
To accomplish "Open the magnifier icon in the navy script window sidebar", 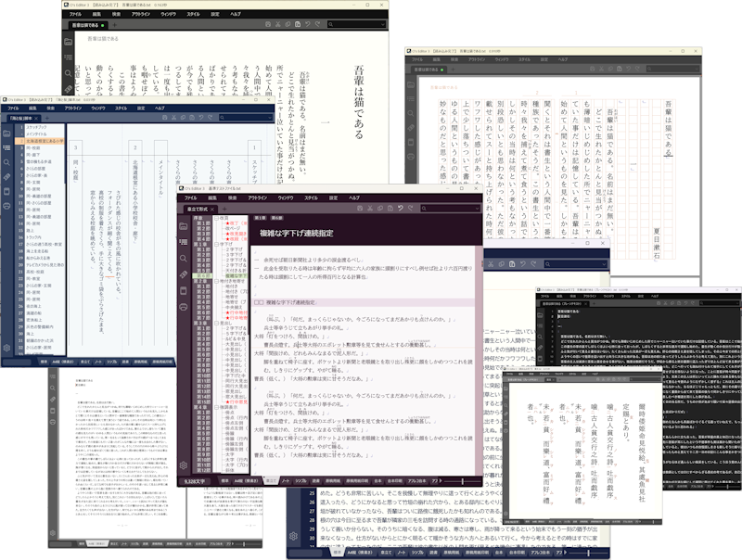I will [x=6, y=162].
